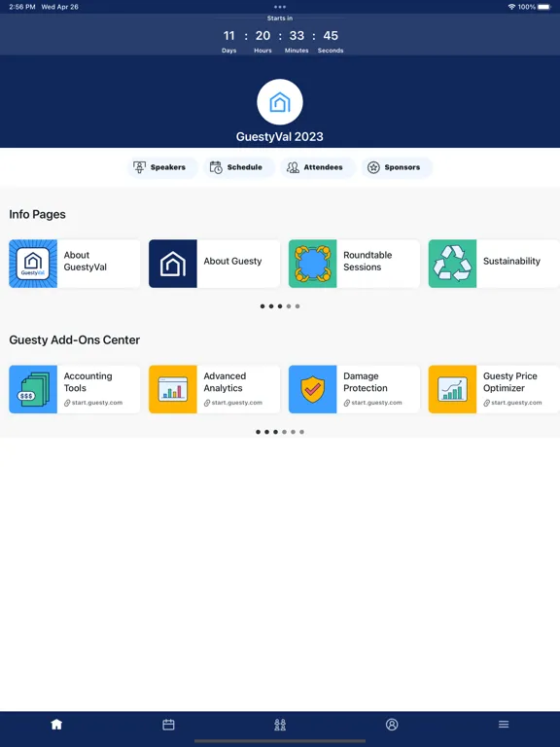
Task: Click the Advanced Analytics title
Action: 225,382
